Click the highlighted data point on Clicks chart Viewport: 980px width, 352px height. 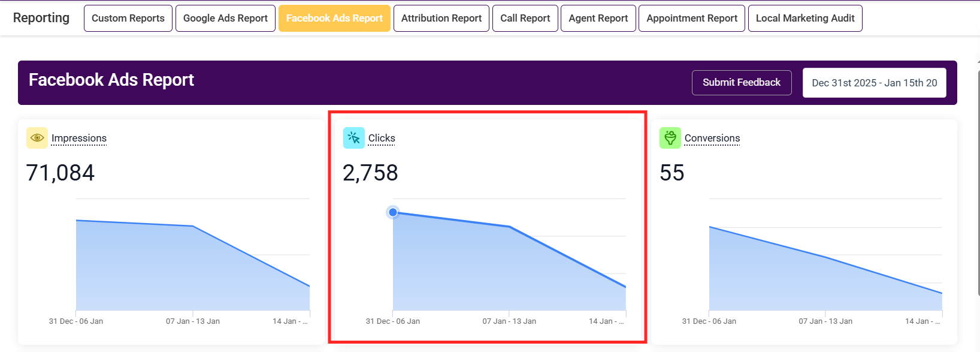pyautogui.click(x=393, y=212)
